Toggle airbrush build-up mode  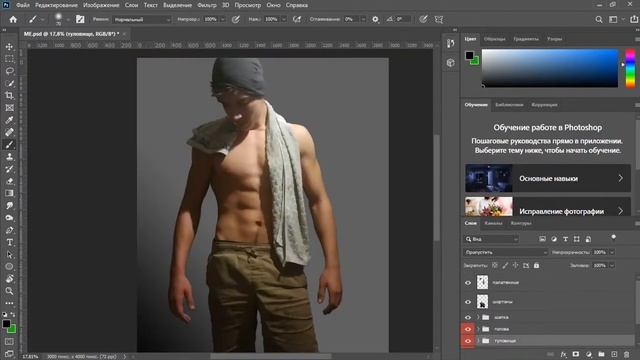pyautogui.click(x=297, y=19)
